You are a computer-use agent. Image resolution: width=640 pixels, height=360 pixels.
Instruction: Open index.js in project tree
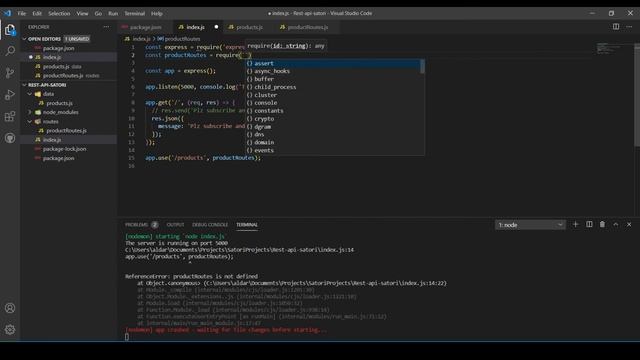[69, 140]
